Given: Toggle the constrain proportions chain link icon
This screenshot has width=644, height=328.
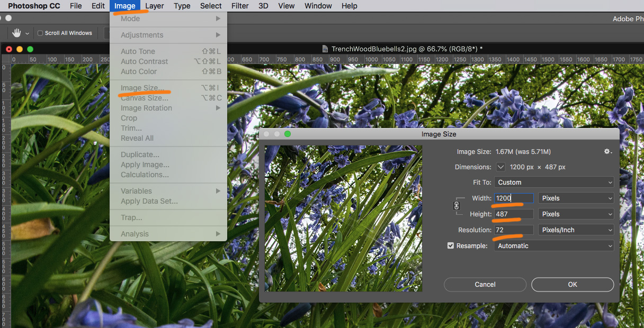Looking at the screenshot, I should click(x=457, y=206).
